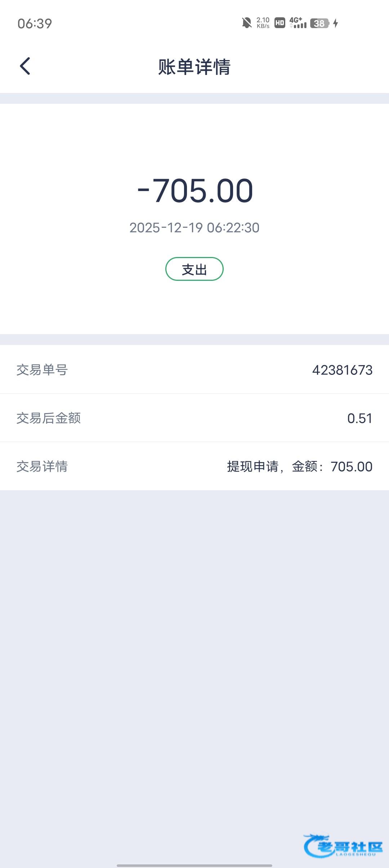Select the 0.51 balance value
Screen dimensions: 389x868
[359, 418]
